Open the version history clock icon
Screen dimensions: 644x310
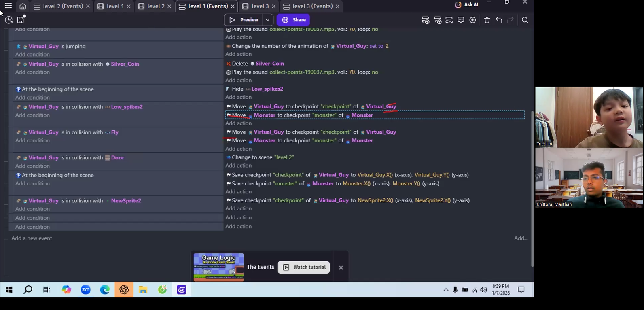[8, 20]
